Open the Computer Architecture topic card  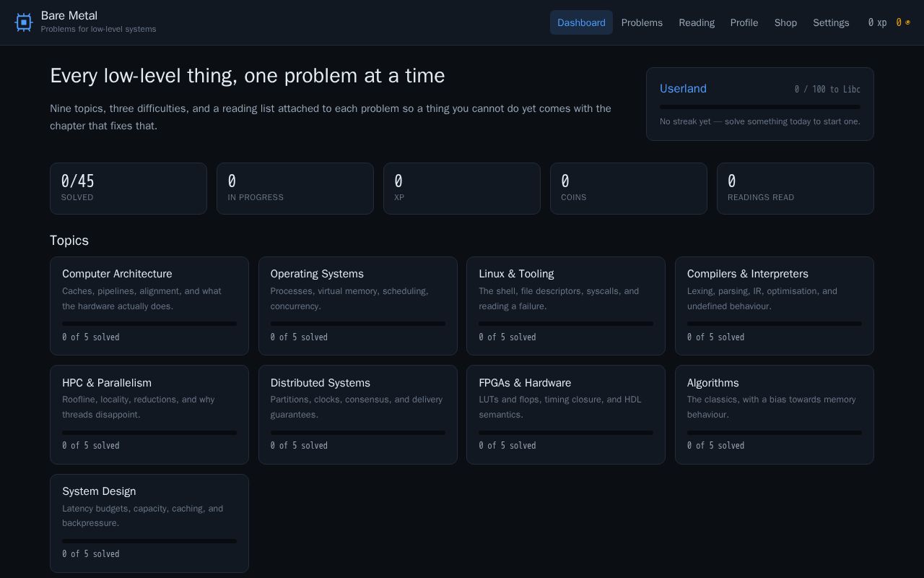[x=149, y=306]
